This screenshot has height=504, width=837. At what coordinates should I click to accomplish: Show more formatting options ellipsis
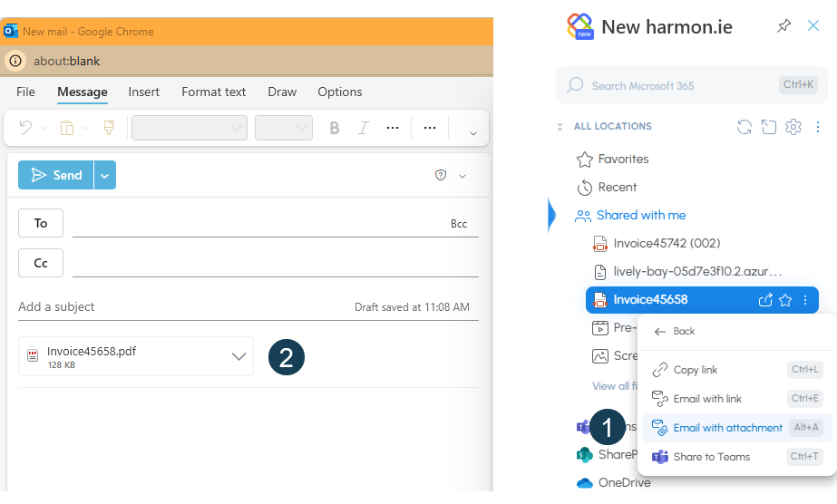tap(393, 128)
